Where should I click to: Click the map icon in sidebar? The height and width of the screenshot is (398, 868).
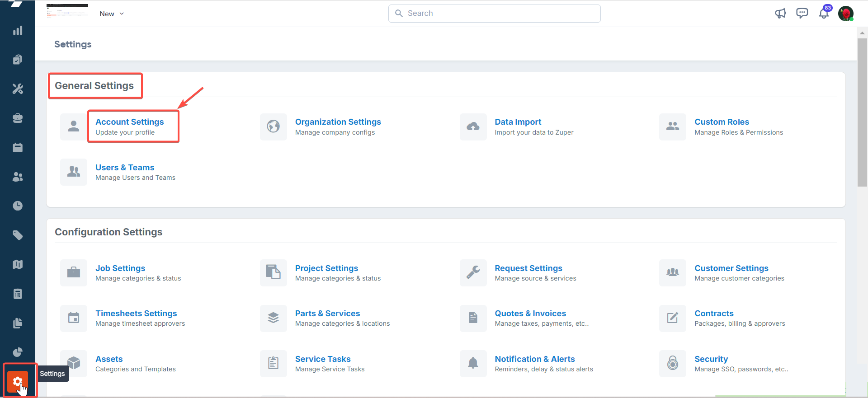pyautogui.click(x=18, y=265)
